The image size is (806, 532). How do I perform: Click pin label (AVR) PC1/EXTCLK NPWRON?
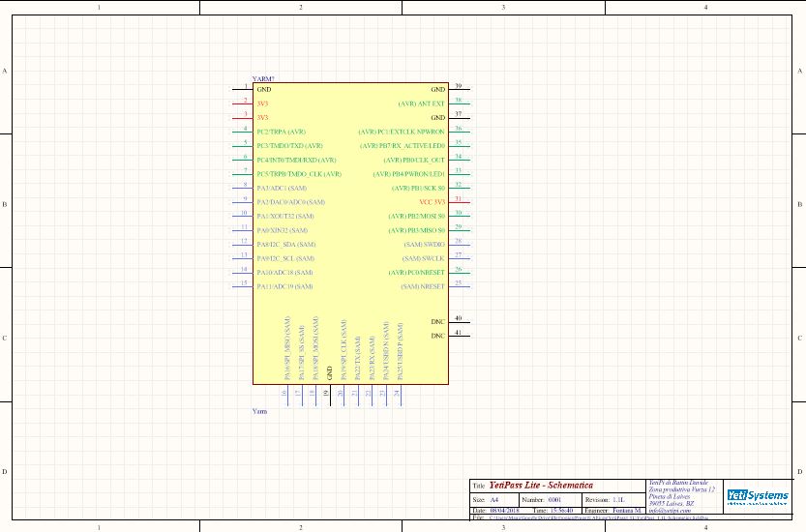(402, 133)
